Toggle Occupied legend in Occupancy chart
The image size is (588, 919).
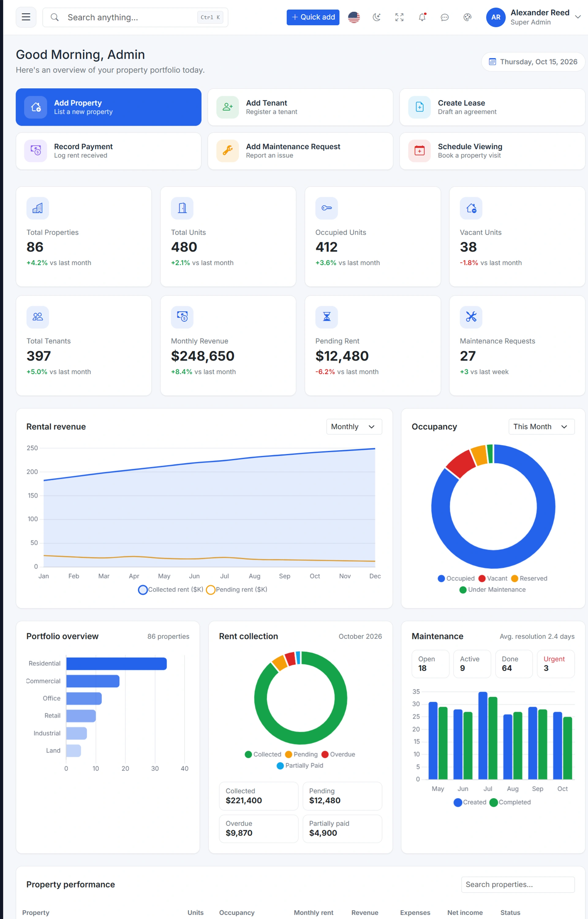click(456, 578)
